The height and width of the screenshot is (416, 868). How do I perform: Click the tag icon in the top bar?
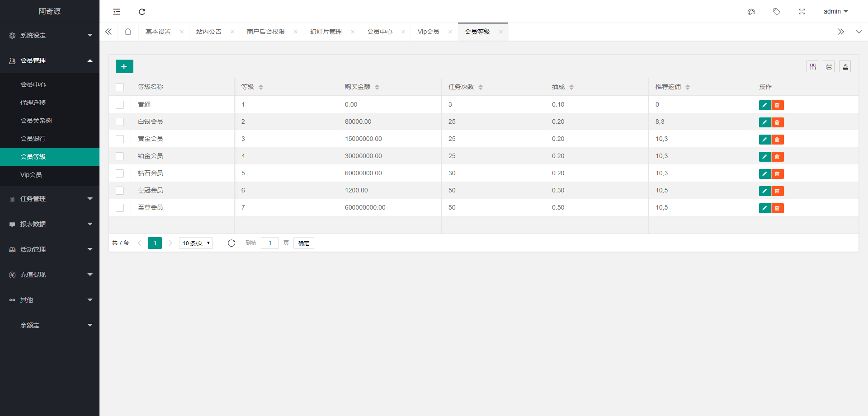point(777,12)
